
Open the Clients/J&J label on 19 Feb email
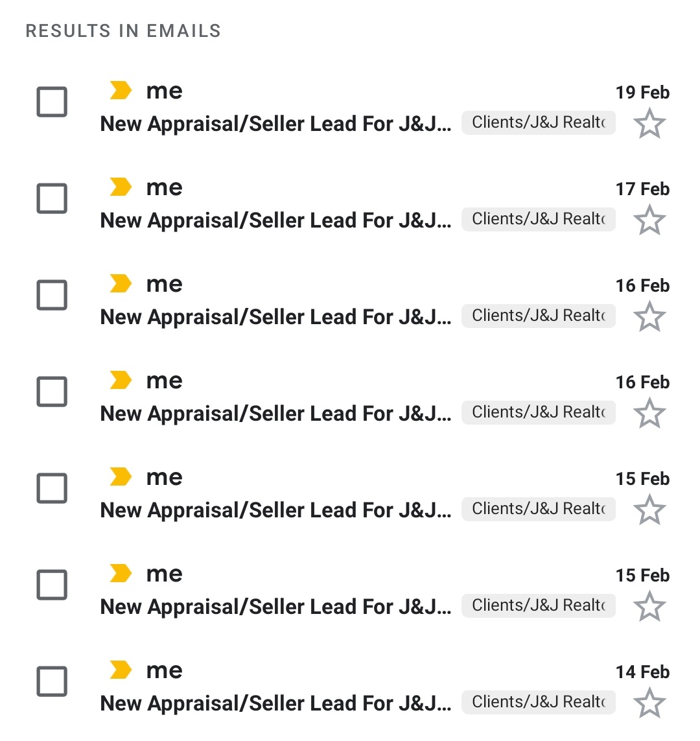coord(538,123)
